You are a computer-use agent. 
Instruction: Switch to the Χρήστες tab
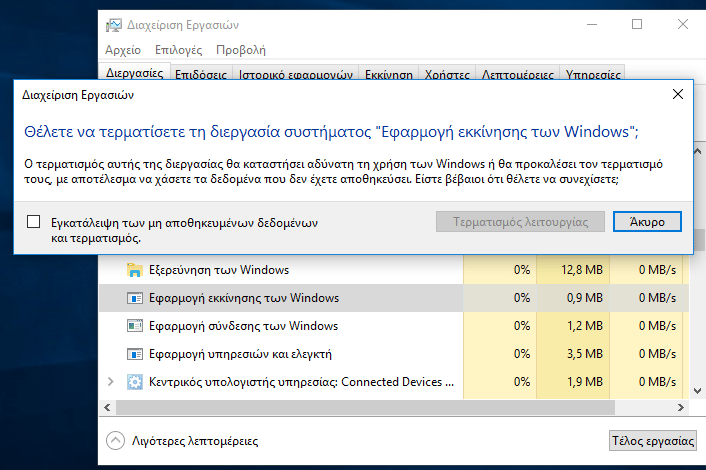coord(447,74)
